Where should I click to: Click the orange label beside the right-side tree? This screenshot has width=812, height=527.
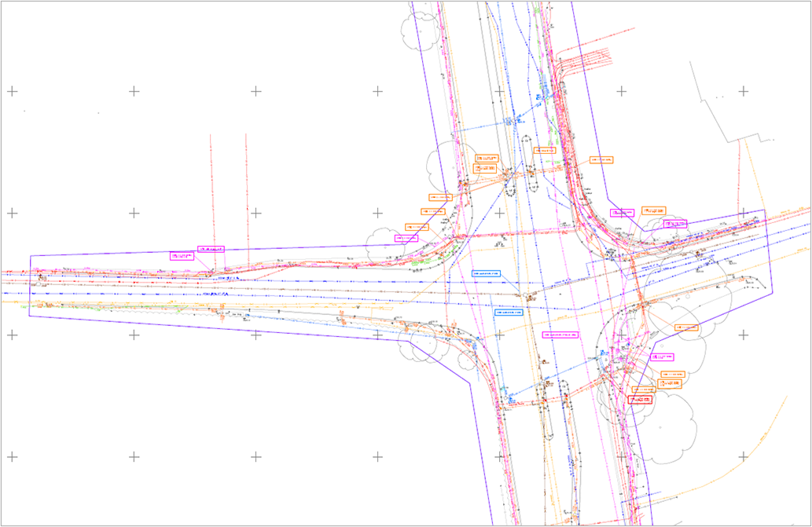691,327
